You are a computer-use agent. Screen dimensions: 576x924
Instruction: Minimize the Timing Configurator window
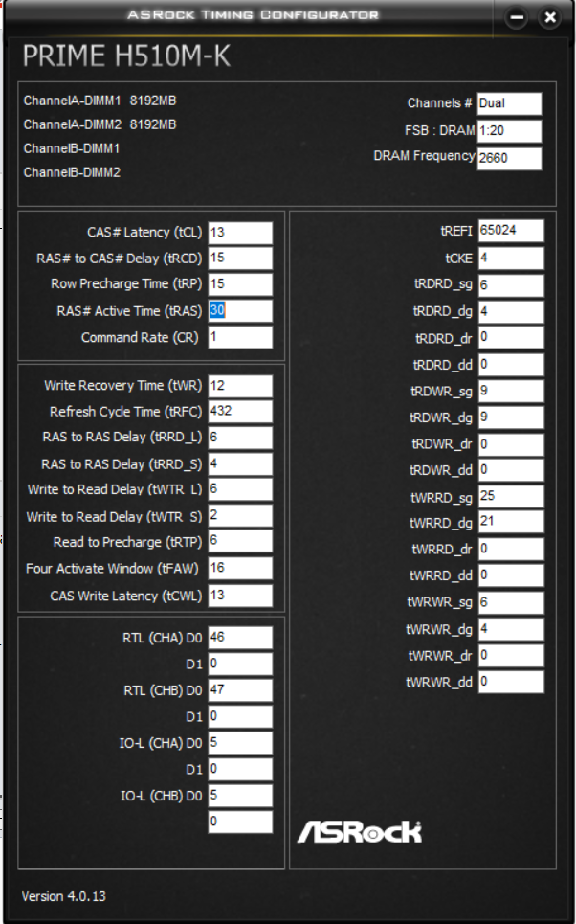517,17
